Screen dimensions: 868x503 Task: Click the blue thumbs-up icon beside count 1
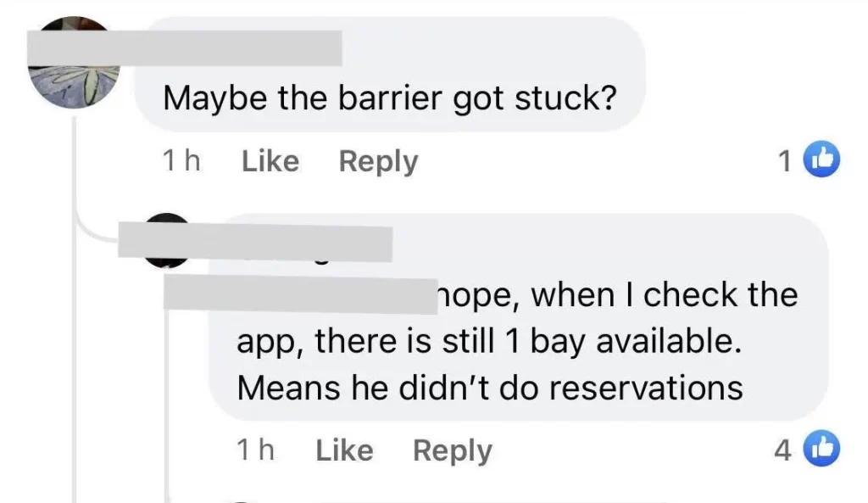click(821, 159)
